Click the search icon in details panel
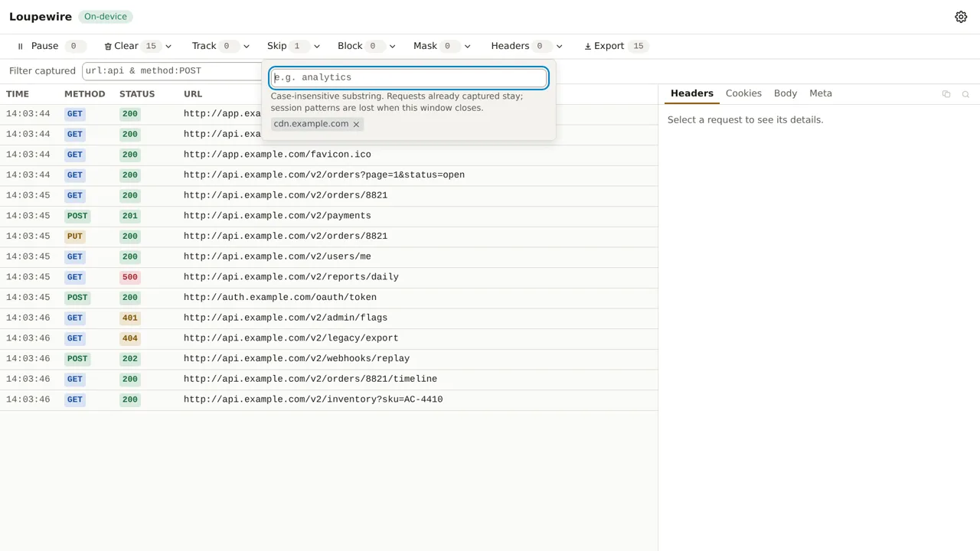 pos(965,94)
